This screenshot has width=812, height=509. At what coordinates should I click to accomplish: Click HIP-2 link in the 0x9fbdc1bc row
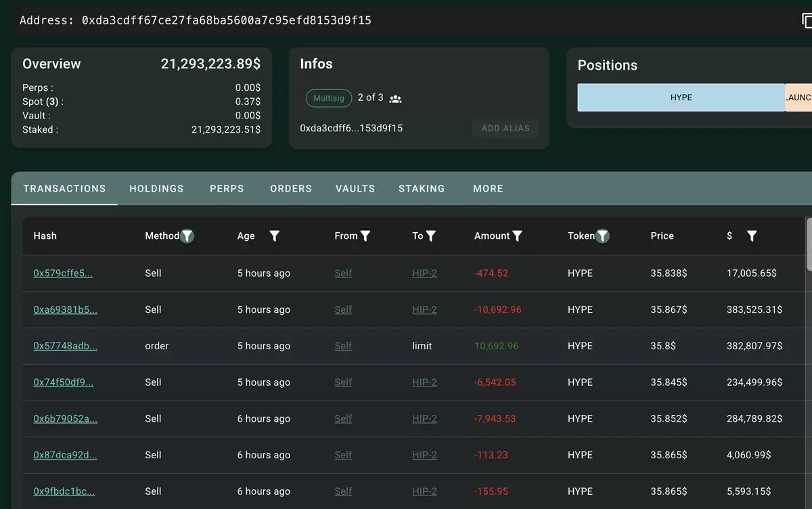(424, 491)
